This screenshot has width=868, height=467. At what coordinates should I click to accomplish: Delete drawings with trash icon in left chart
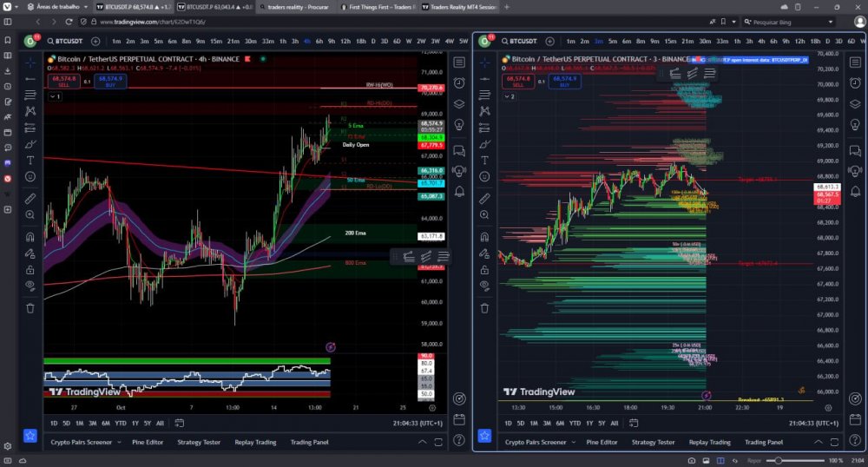pos(30,308)
